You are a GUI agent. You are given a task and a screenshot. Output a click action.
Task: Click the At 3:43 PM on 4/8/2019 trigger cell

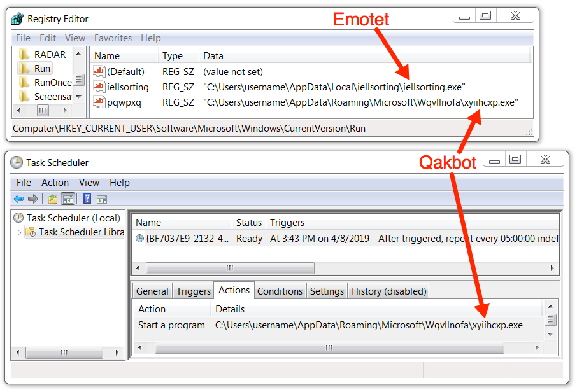[414, 239]
